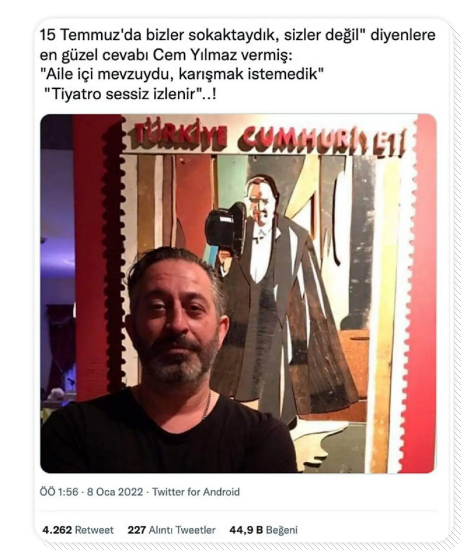View the 227 Alıntı Tweetler
Screen dimensions: 461x557
click(x=172, y=530)
